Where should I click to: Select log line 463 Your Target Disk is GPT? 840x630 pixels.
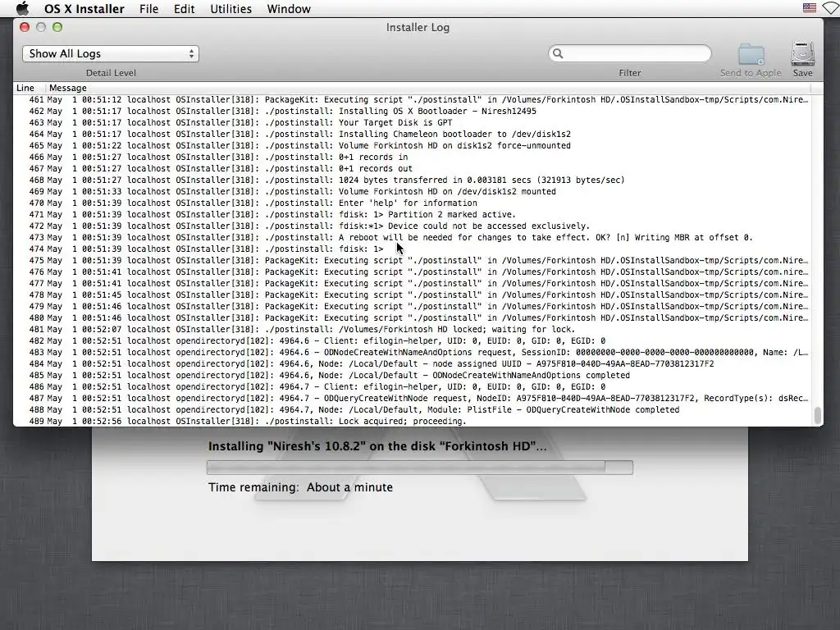pos(412,123)
